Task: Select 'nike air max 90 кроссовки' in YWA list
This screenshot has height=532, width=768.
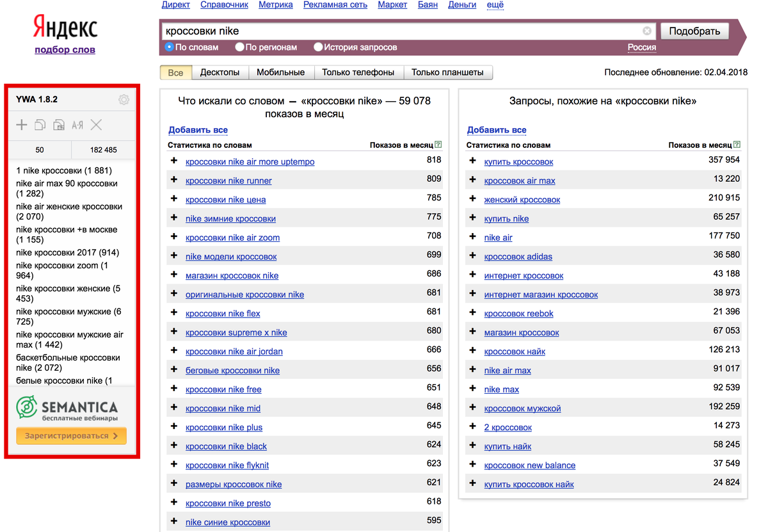Action: click(x=67, y=188)
